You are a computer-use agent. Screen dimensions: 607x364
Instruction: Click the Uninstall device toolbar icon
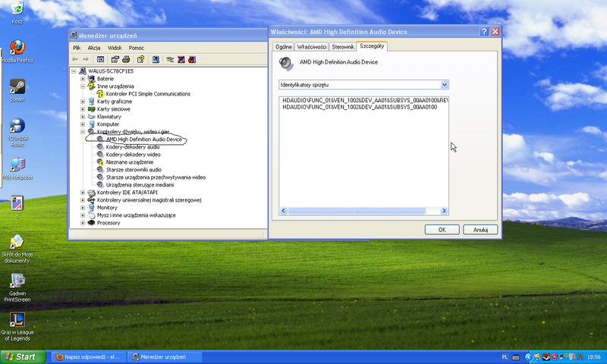coord(181,59)
